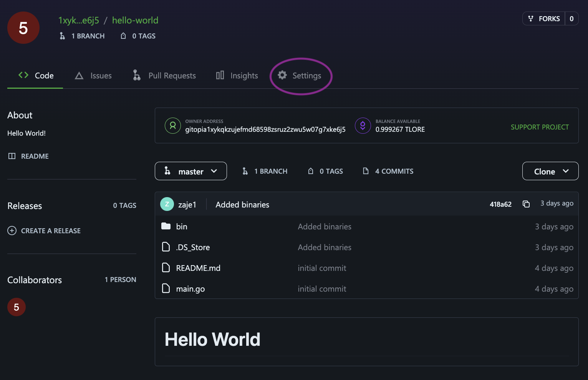588x380 pixels.
Task: Click README.md row's initial commit message
Action: (x=322, y=268)
